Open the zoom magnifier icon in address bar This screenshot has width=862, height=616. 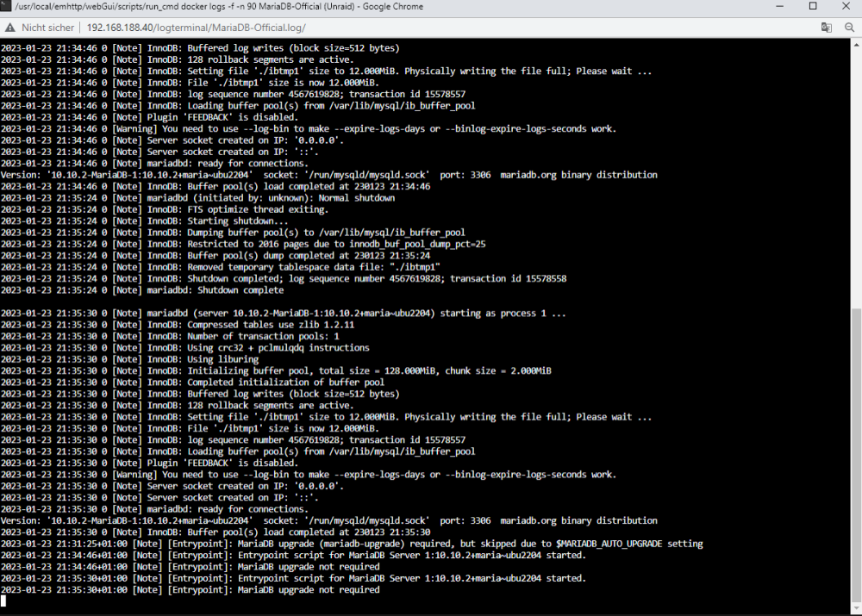[x=849, y=28]
